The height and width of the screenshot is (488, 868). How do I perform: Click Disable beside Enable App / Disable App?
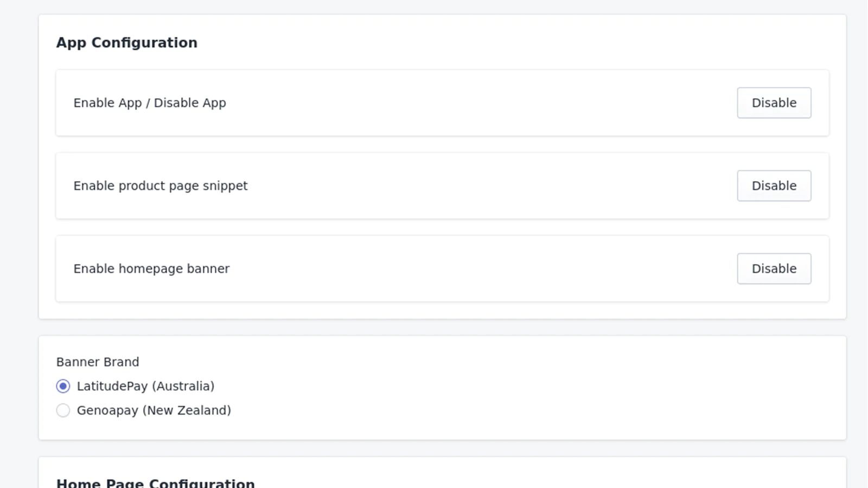coord(774,103)
